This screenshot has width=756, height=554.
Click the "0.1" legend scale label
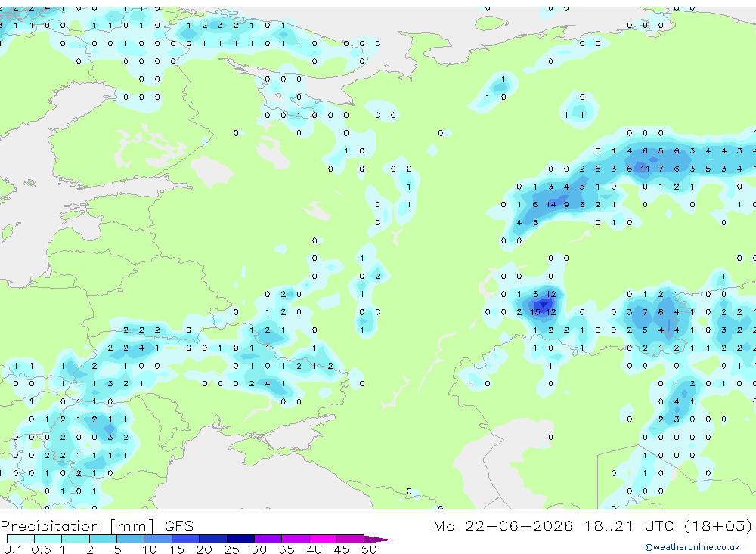(x=13, y=549)
